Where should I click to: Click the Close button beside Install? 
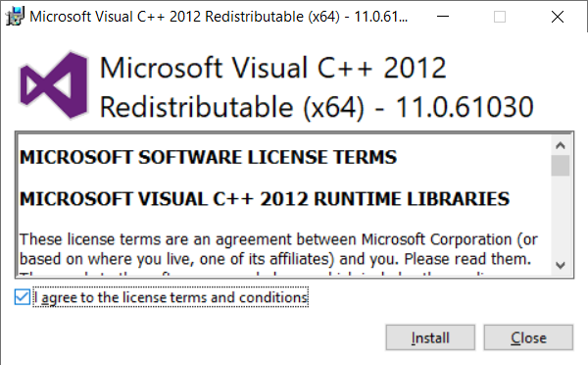pyautogui.click(x=528, y=338)
